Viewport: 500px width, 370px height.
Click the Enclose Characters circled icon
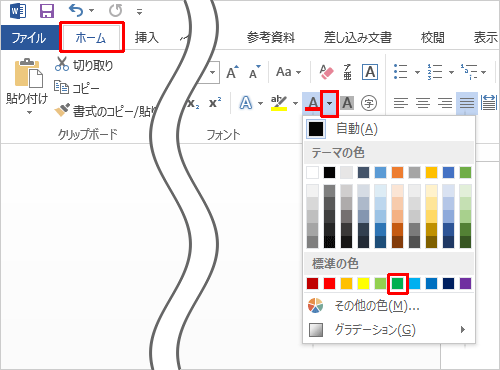[x=369, y=103]
